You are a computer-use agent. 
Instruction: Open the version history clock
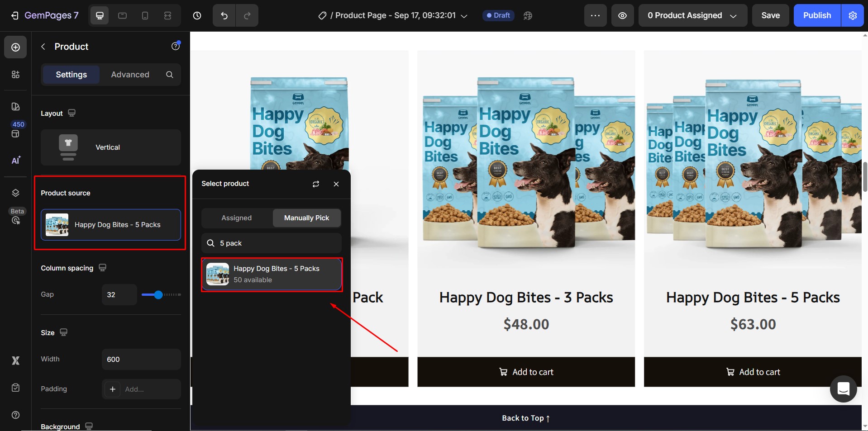click(x=197, y=16)
